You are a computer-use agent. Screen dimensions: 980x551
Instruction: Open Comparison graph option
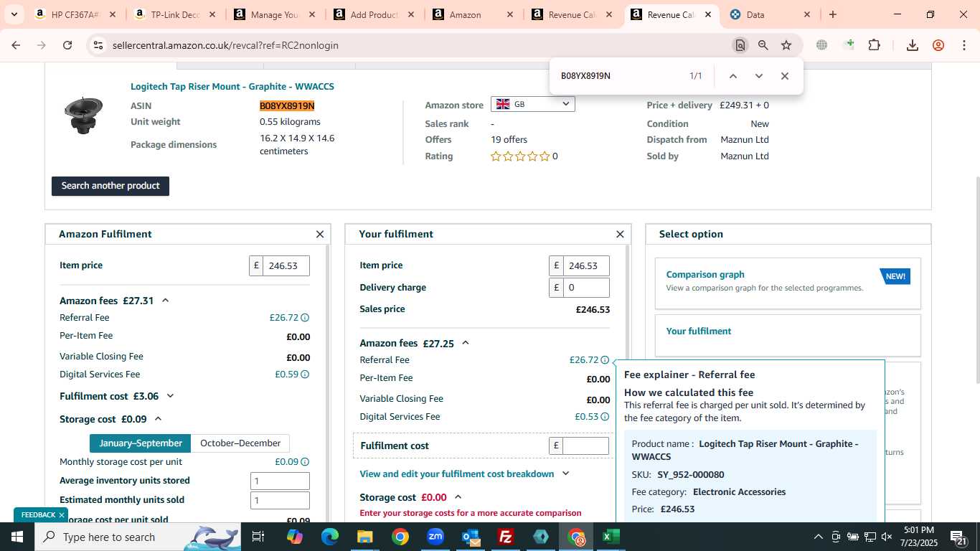788,283
